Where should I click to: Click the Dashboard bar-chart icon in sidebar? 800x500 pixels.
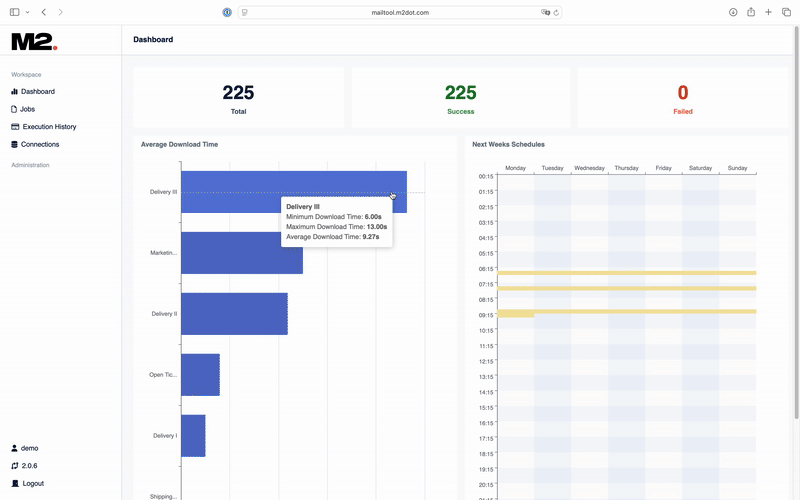click(14, 92)
